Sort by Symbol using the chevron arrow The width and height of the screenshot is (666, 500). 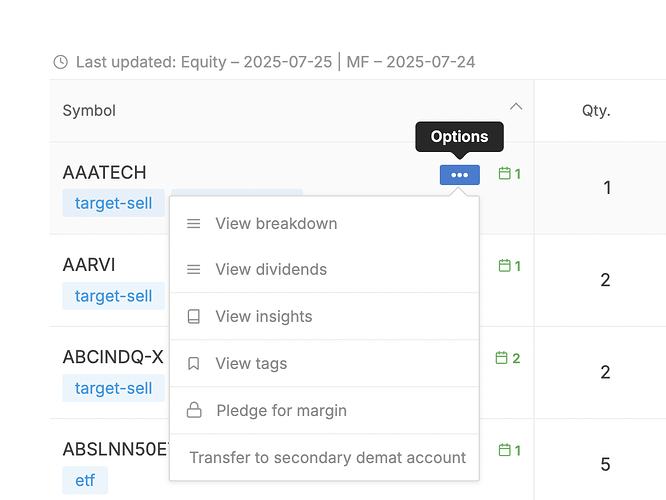click(516, 106)
